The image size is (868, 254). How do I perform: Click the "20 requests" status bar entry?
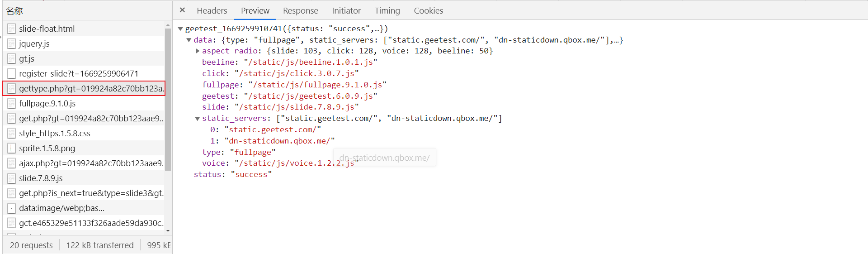pos(31,245)
